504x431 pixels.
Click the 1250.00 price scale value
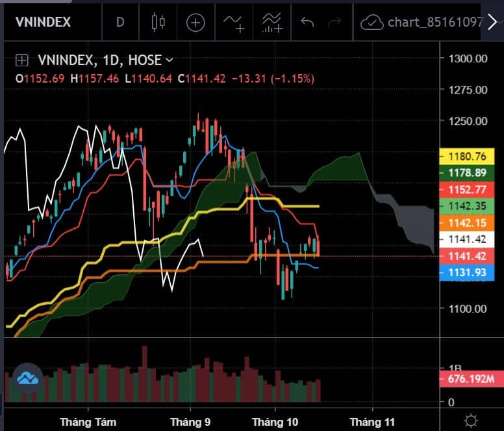point(468,122)
